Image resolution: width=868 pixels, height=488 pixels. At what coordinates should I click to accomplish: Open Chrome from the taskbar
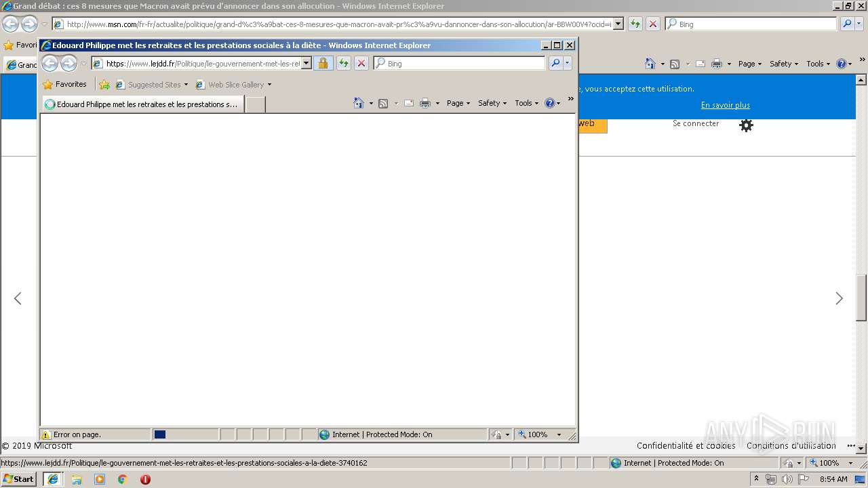[123, 479]
